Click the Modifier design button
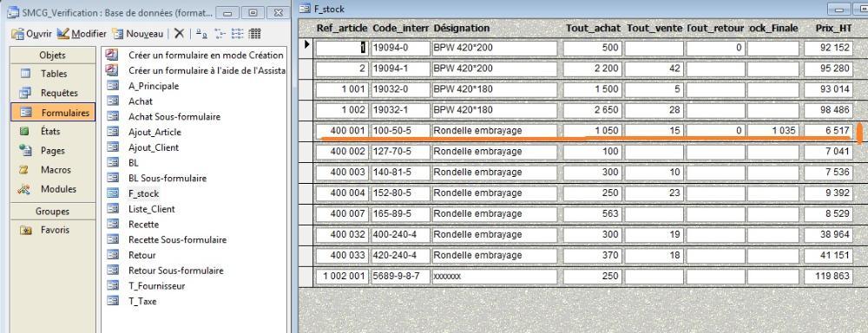The width and height of the screenshot is (868, 333). [82, 34]
